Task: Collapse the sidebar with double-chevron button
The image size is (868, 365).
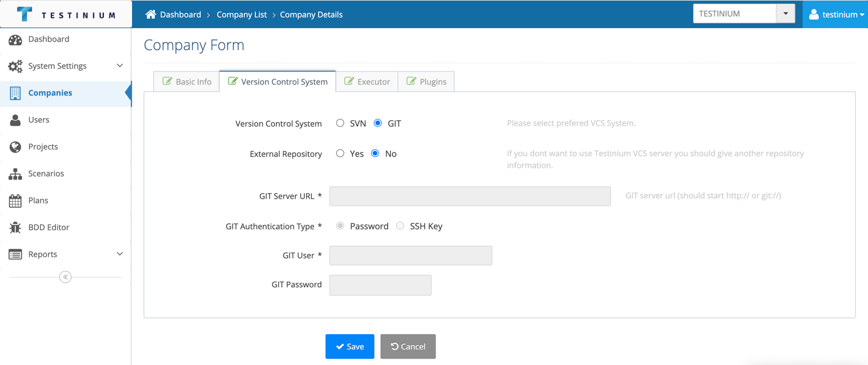Action: (x=65, y=277)
